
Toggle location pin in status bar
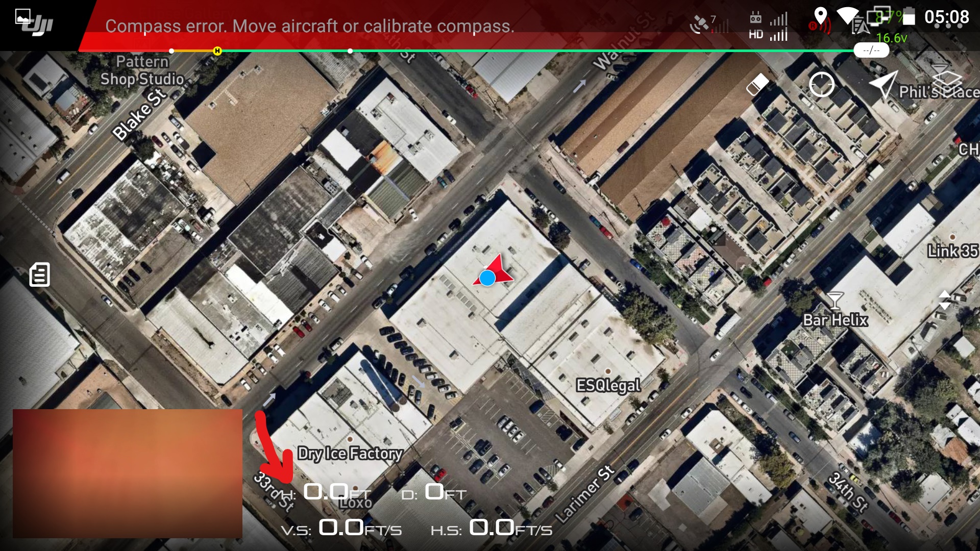(x=820, y=15)
